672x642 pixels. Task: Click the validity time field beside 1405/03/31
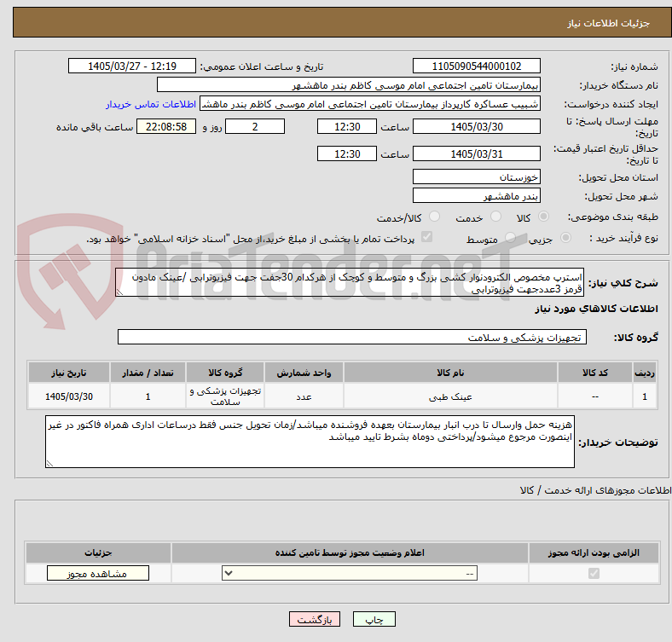[347, 153]
